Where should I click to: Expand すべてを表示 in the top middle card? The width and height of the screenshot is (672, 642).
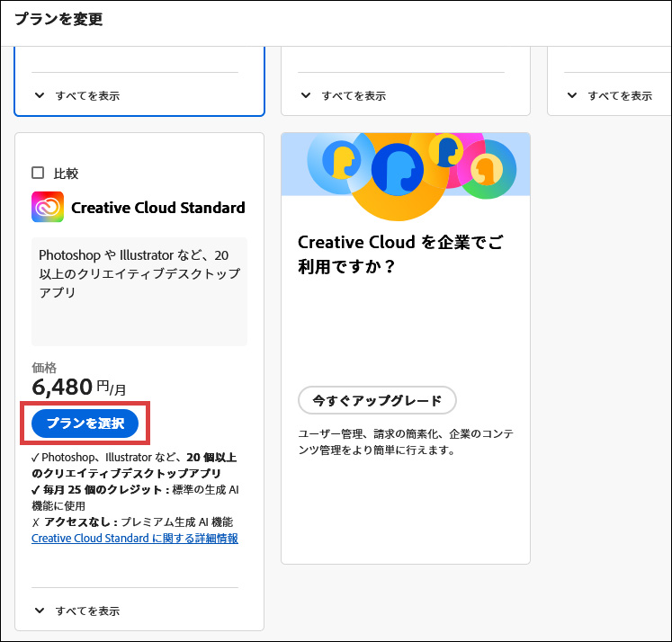(344, 96)
